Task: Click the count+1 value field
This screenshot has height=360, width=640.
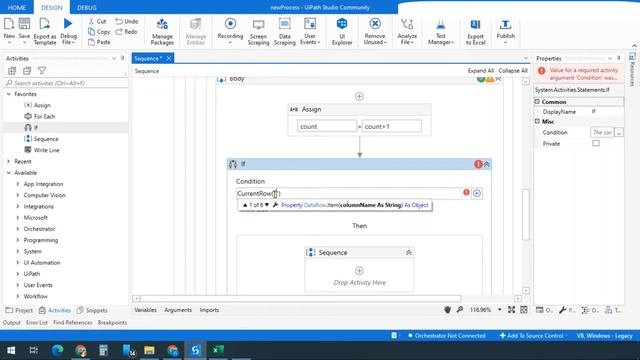Action: point(392,126)
